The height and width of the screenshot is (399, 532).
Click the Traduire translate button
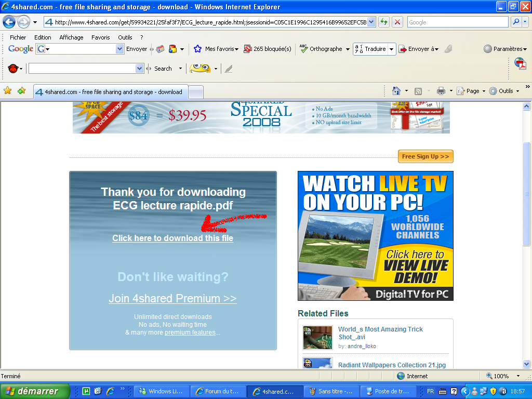click(370, 49)
